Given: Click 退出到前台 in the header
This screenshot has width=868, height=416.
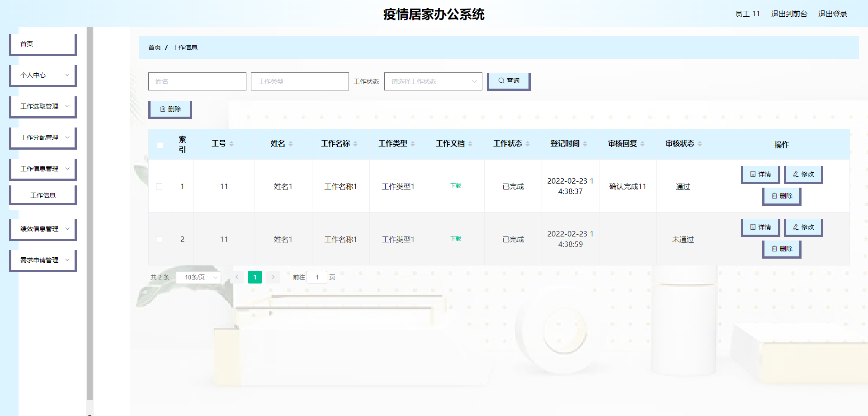Looking at the screenshot, I should [789, 14].
